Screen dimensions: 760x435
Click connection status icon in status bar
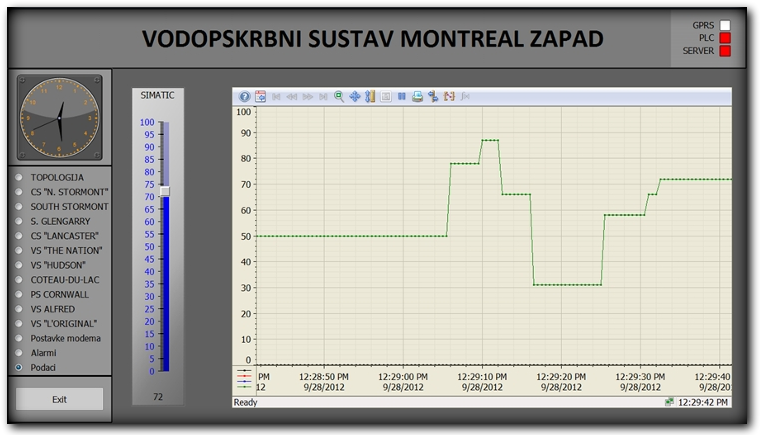[x=669, y=402]
